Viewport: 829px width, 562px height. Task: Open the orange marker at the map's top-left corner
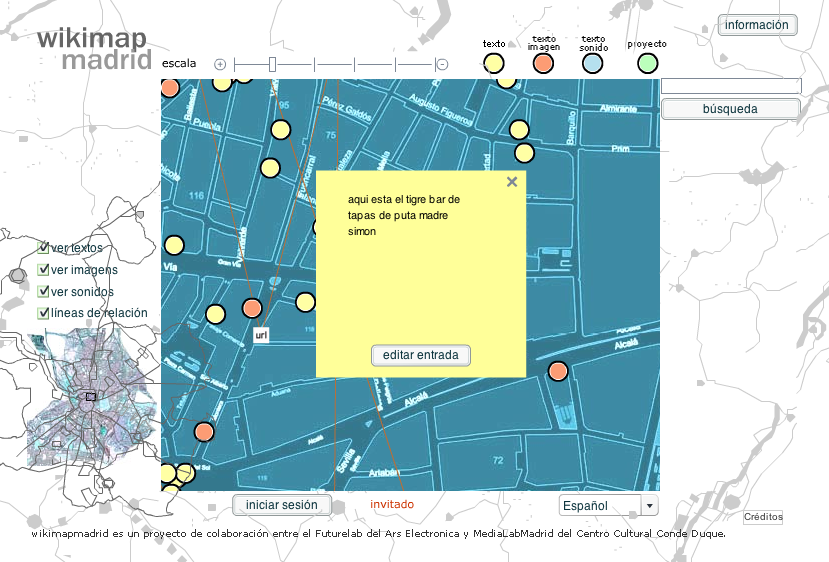(x=170, y=88)
